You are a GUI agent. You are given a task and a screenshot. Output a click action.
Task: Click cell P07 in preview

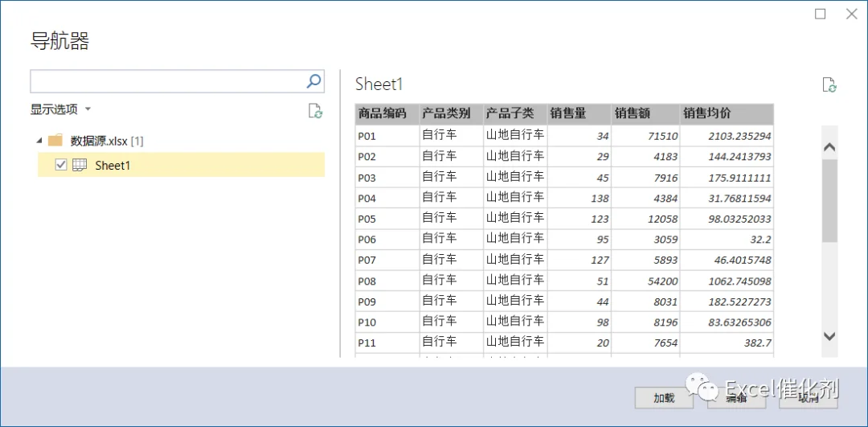point(387,260)
